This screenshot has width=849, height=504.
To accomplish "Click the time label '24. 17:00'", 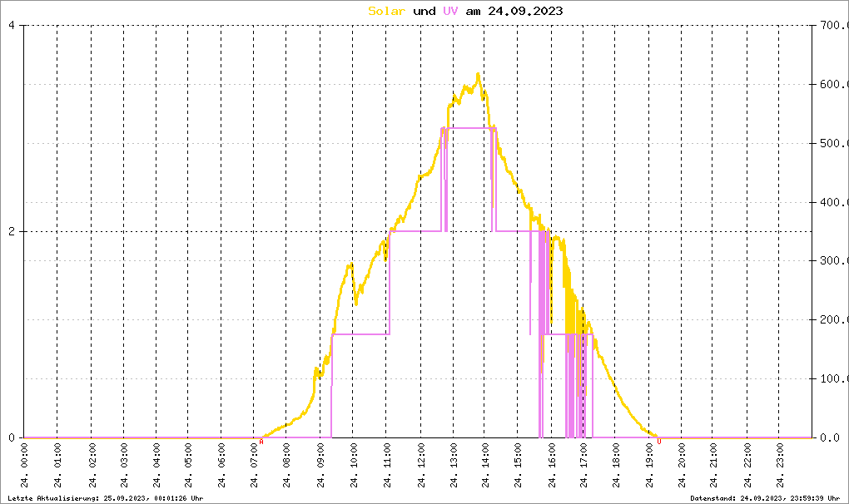I will coord(583,466).
